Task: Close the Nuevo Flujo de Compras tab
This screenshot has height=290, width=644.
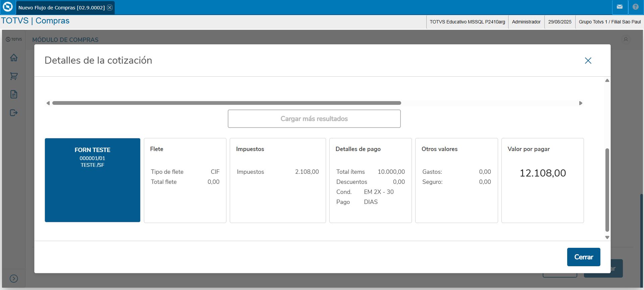Action: (110, 7)
